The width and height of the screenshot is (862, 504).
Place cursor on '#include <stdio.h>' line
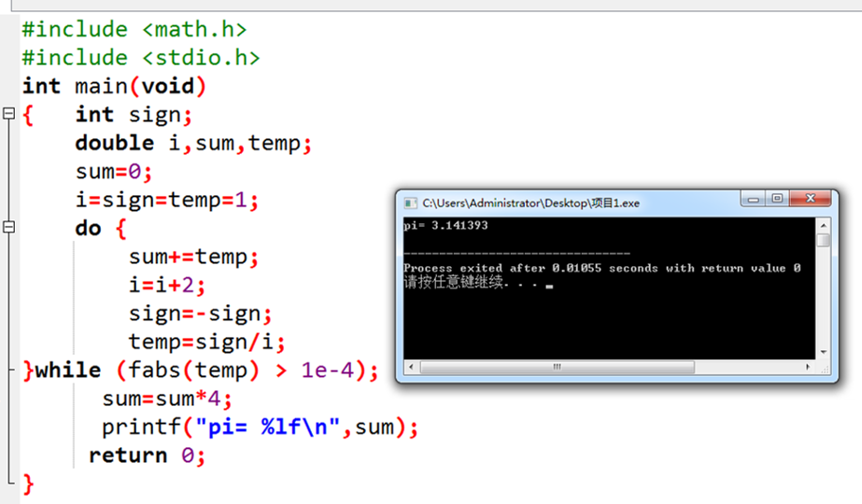click(141, 58)
